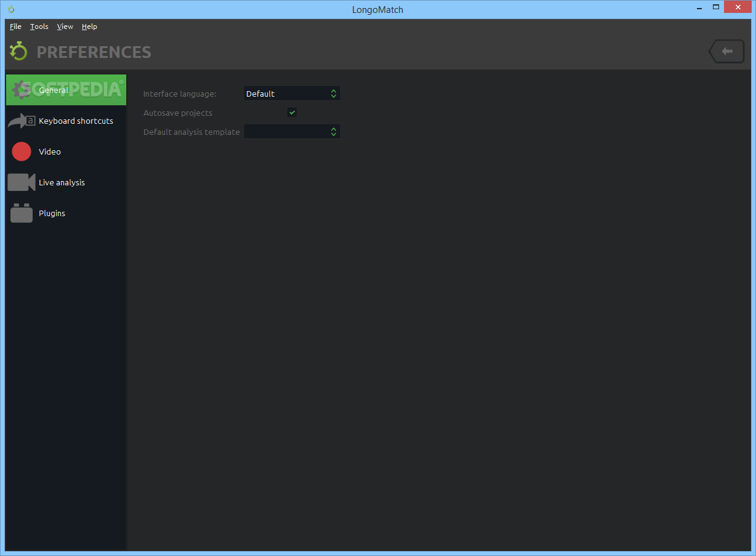Open the File menu
The width and height of the screenshot is (756, 556).
coord(15,26)
